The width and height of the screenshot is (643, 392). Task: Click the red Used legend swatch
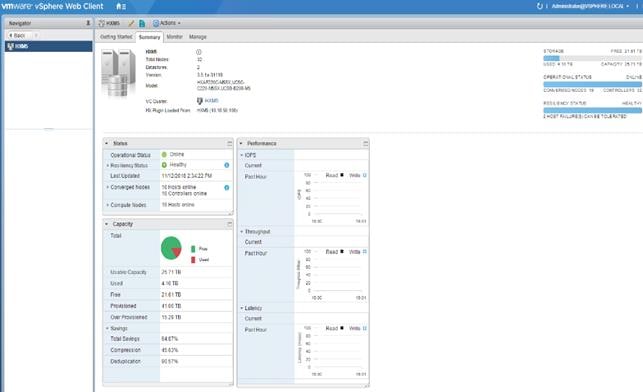pos(193,260)
